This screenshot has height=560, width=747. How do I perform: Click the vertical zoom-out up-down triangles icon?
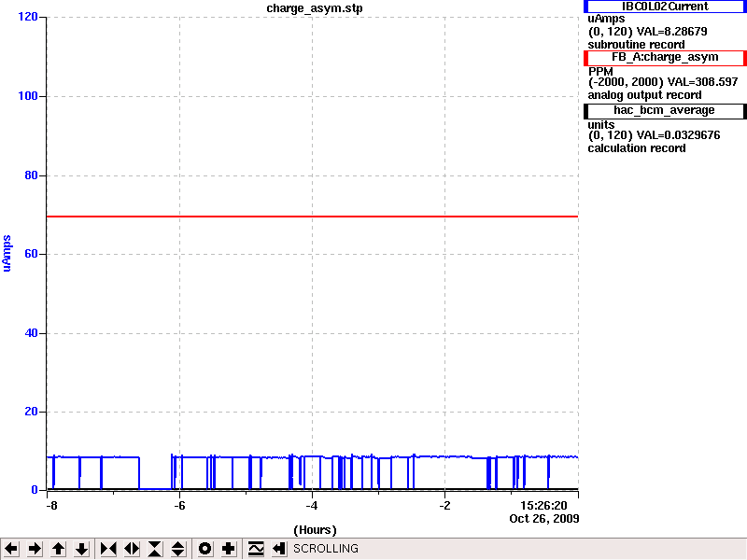coord(178,549)
